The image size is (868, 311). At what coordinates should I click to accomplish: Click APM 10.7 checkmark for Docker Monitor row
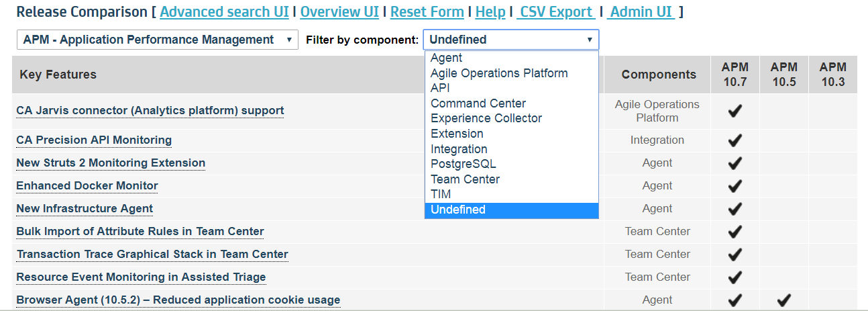(x=735, y=186)
